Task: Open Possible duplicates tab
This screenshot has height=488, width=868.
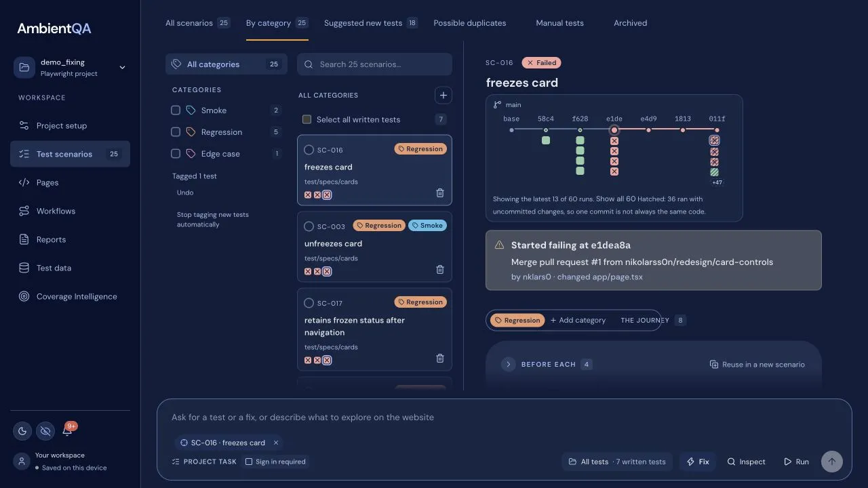Action: [x=470, y=23]
